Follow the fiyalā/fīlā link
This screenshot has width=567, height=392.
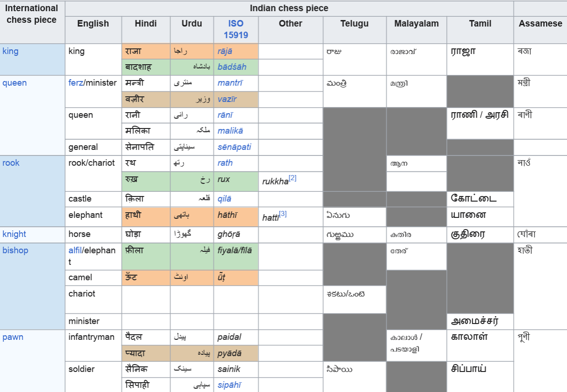(x=235, y=250)
